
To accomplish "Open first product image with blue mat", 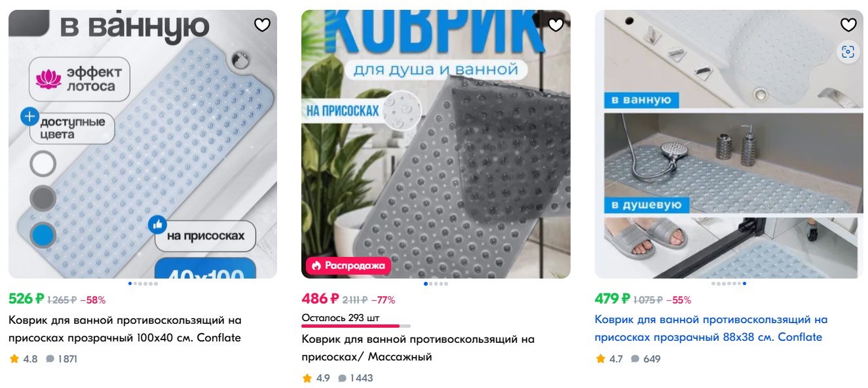I will tap(143, 144).
